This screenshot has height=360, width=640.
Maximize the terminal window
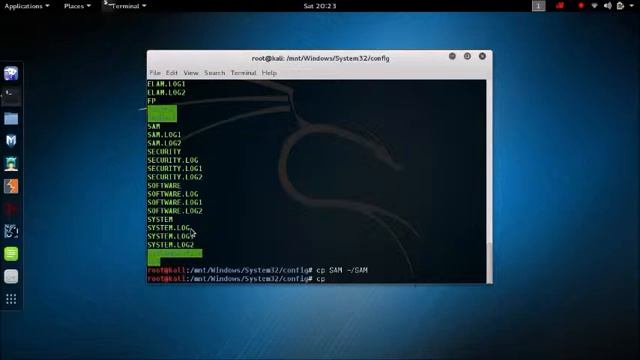click(467, 56)
